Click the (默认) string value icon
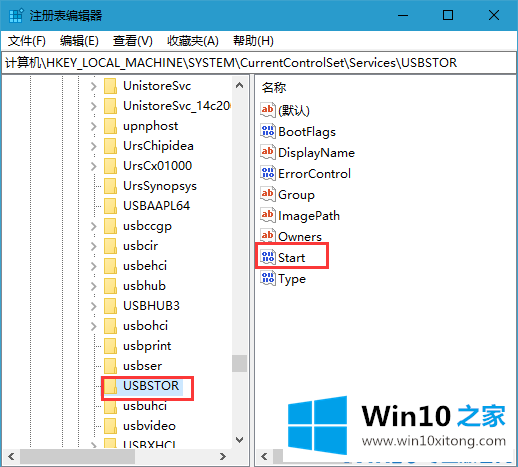The height and width of the screenshot is (467, 518). 268,110
